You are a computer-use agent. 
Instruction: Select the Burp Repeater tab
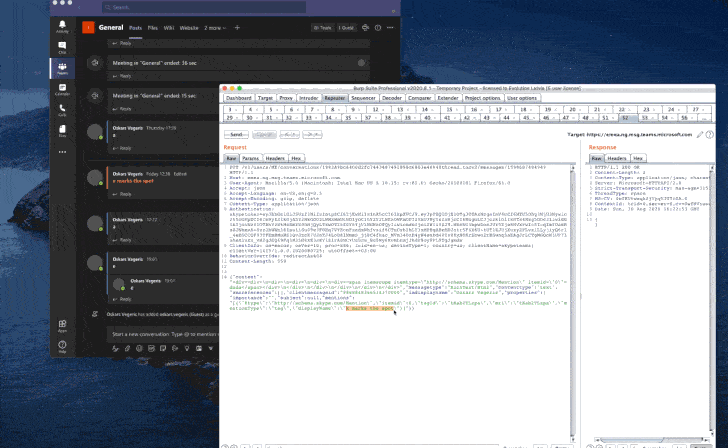click(x=335, y=98)
